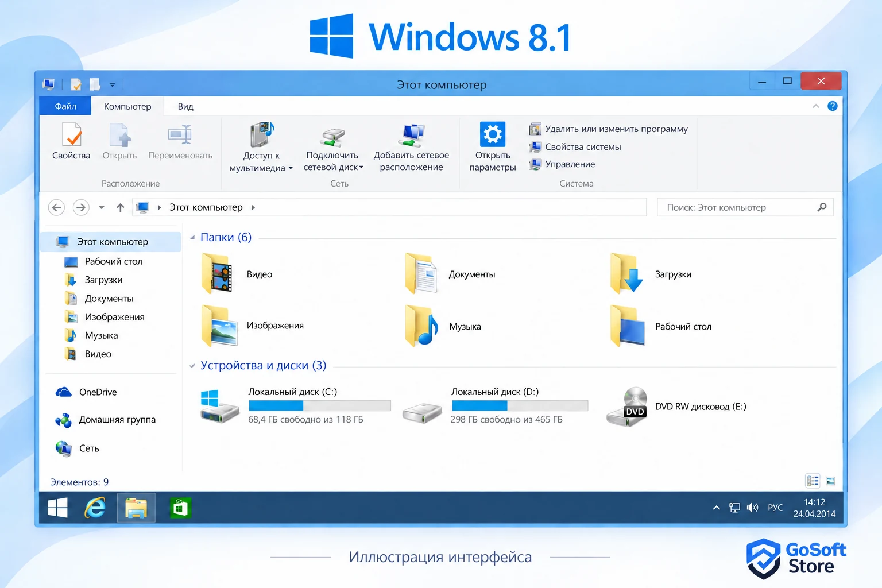Switch to the Компьютер ribbon tab
Image resolution: width=882 pixels, height=588 pixels.
(x=127, y=106)
